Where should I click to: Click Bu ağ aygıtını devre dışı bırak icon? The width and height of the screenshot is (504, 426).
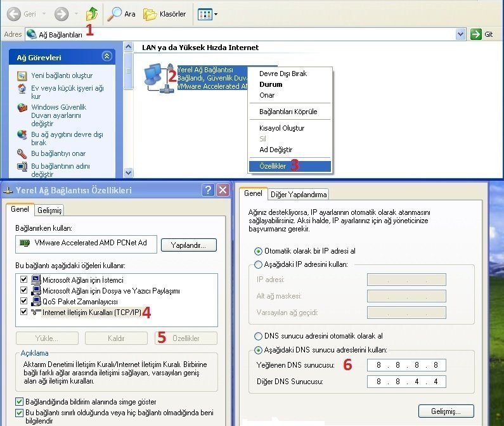22,135
